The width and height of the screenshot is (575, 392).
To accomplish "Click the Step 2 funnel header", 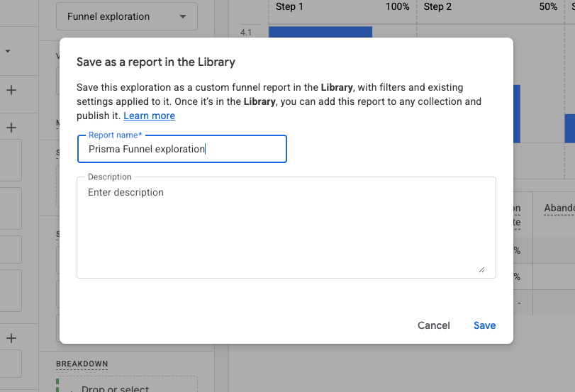I will [x=437, y=6].
